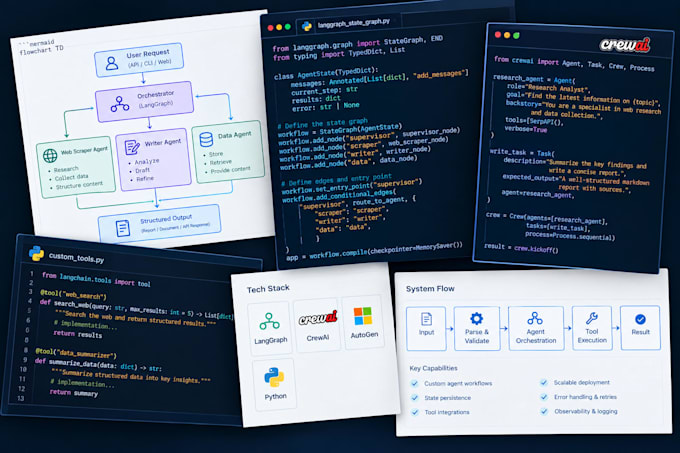Click the crewai logo in top-right code window
680x453 pixels.
coord(625,44)
